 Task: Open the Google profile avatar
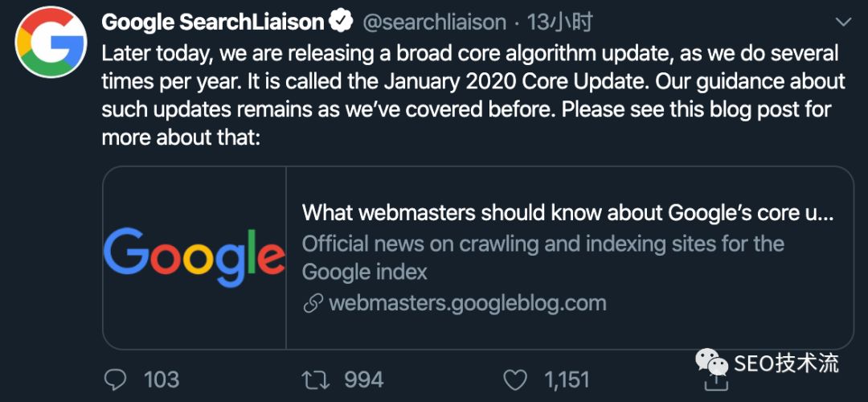coord(51,42)
